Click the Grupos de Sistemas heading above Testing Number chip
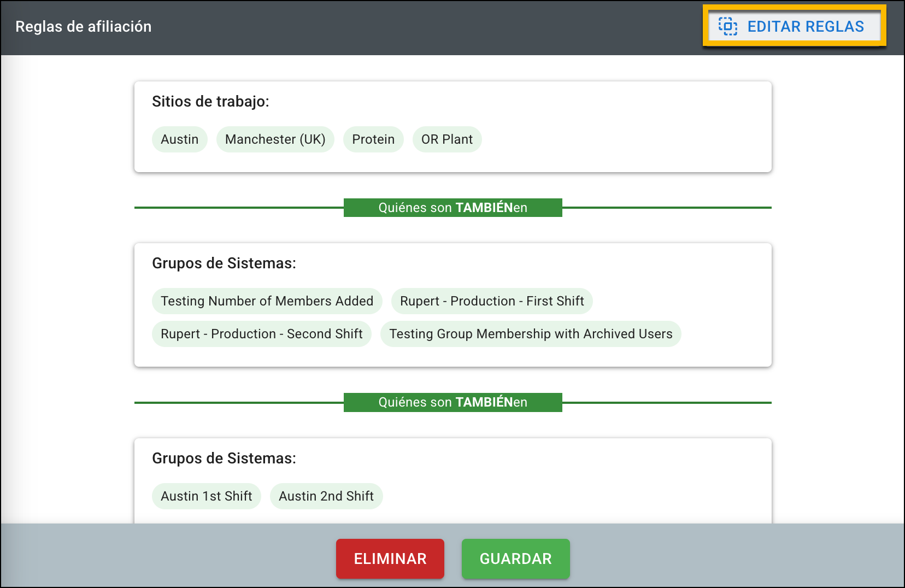 (x=224, y=263)
